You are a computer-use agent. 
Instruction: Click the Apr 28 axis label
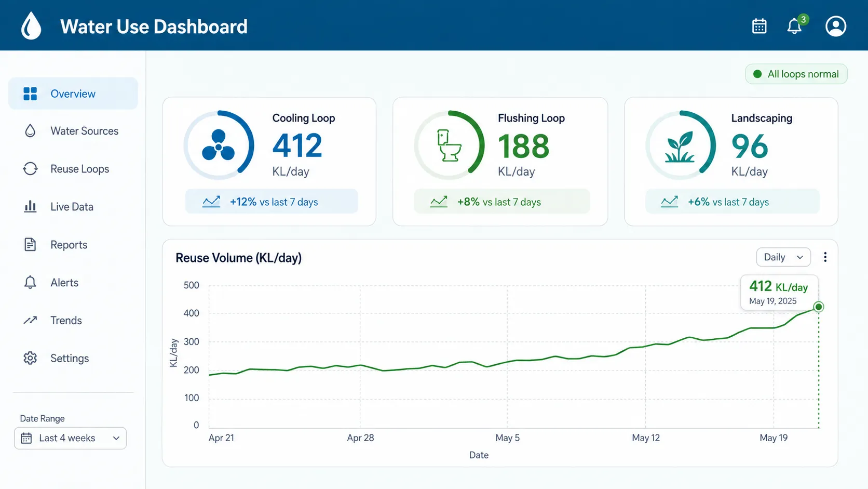[x=360, y=438]
